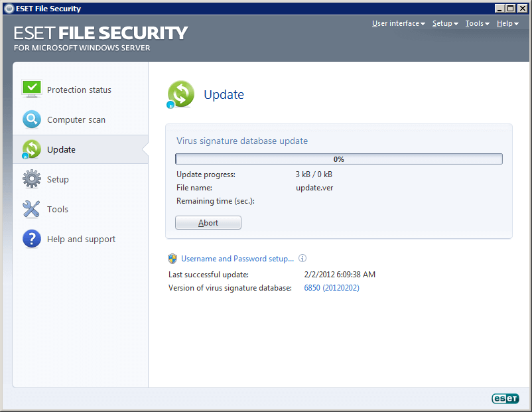Abort the virus signature update
Screen dimensions: 532x412
208,223
